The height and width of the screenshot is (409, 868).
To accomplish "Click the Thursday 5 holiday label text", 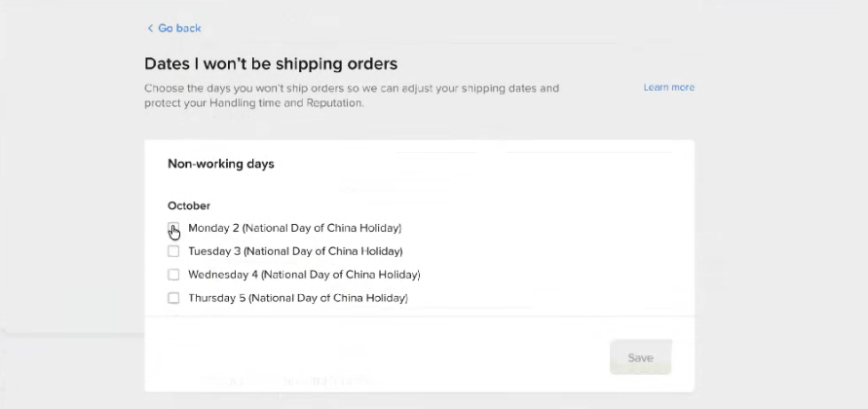I will (x=297, y=298).
